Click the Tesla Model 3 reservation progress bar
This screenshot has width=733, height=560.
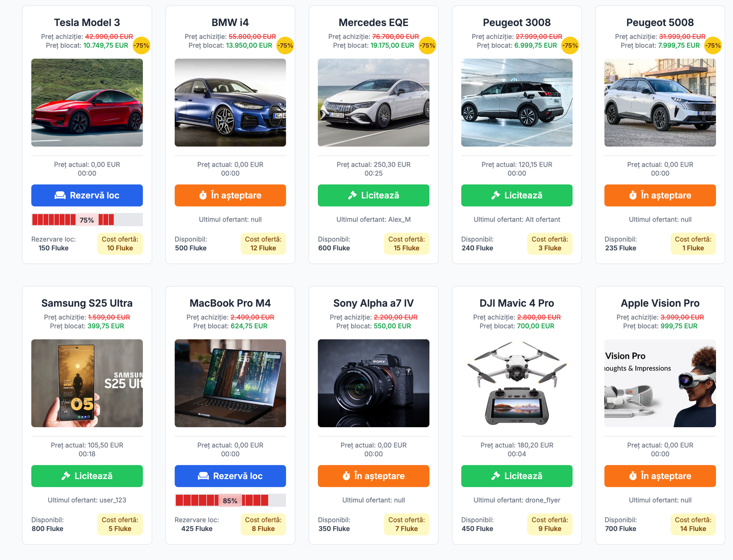pos(87,220)
